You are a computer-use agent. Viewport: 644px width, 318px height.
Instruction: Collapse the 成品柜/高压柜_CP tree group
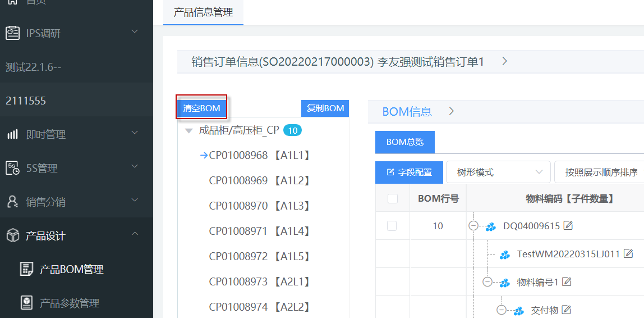coord(188,131)
